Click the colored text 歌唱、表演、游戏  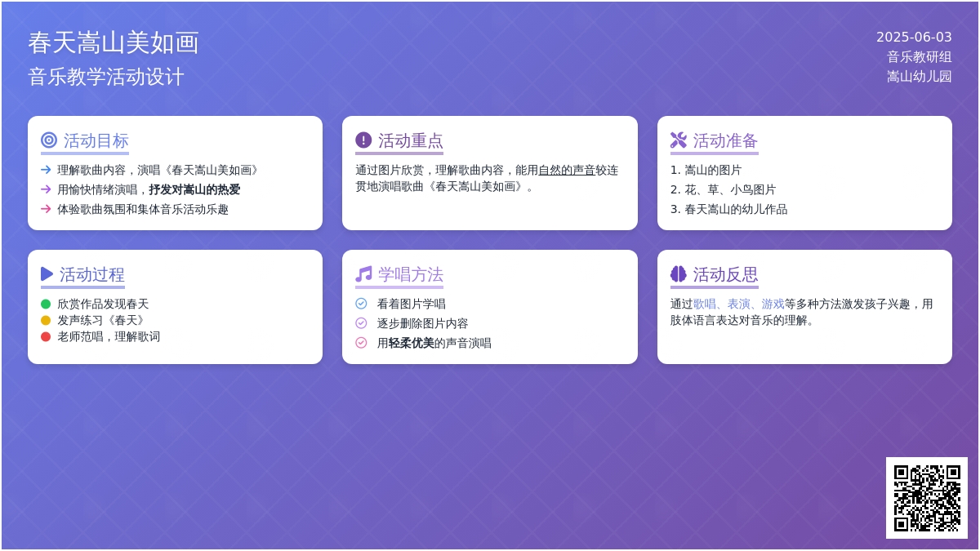point(739,304)
